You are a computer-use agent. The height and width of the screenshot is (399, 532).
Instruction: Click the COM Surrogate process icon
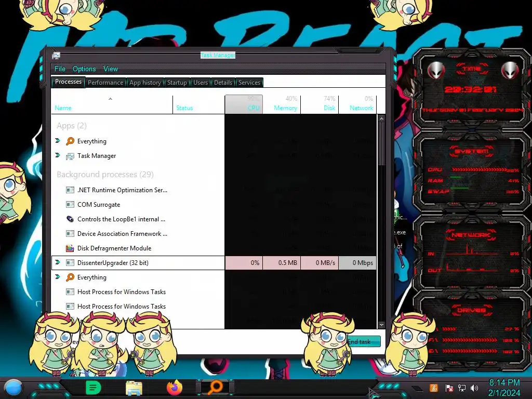tap(70, 205)
